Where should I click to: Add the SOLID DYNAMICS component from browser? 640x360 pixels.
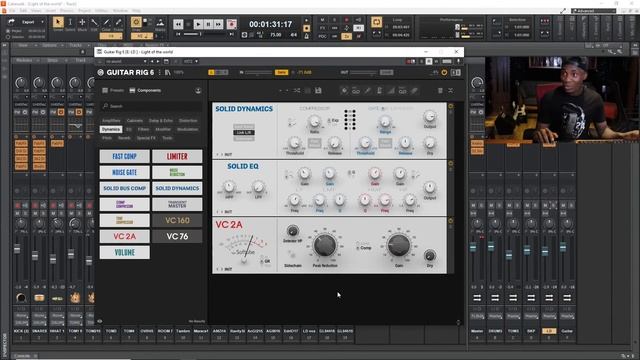(177, 188)
